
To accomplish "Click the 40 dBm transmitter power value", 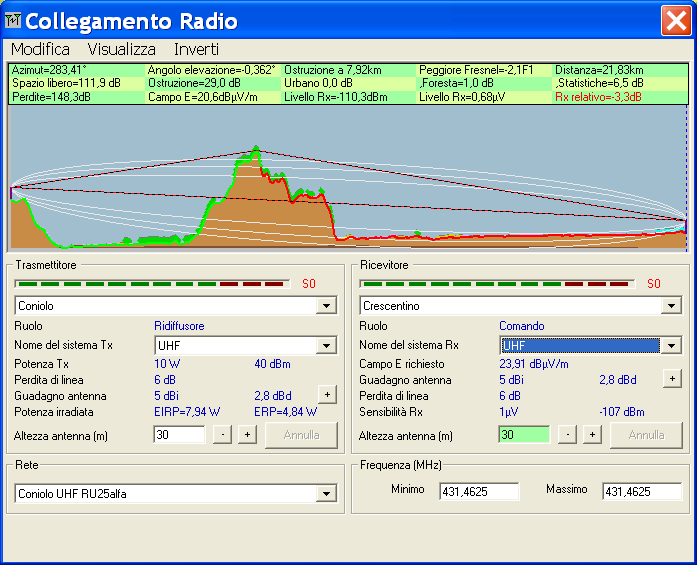I will [272, 364].
